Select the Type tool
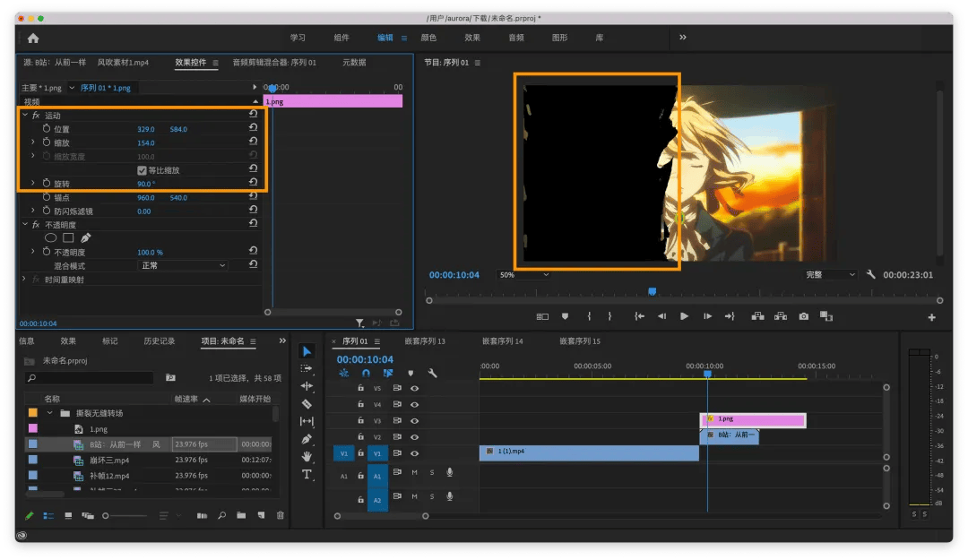Viewport: 968px width, 560px height. tap(307, 474)
